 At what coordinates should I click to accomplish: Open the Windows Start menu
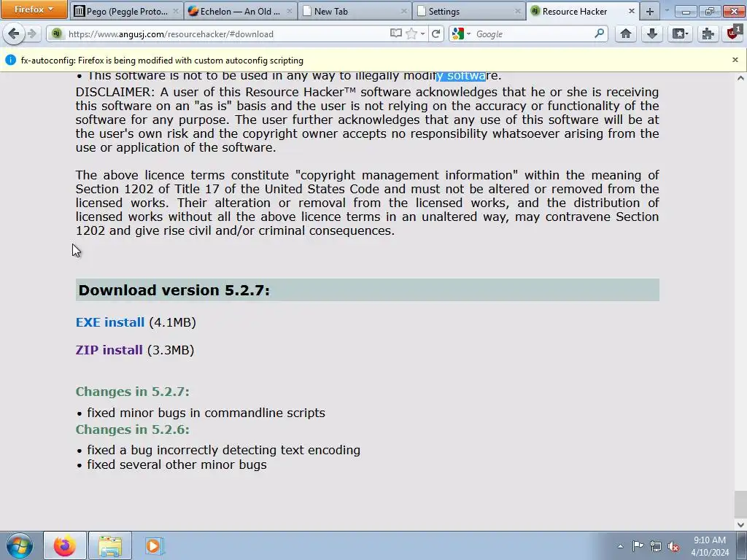pyautogui.click(x=20, y=545)
